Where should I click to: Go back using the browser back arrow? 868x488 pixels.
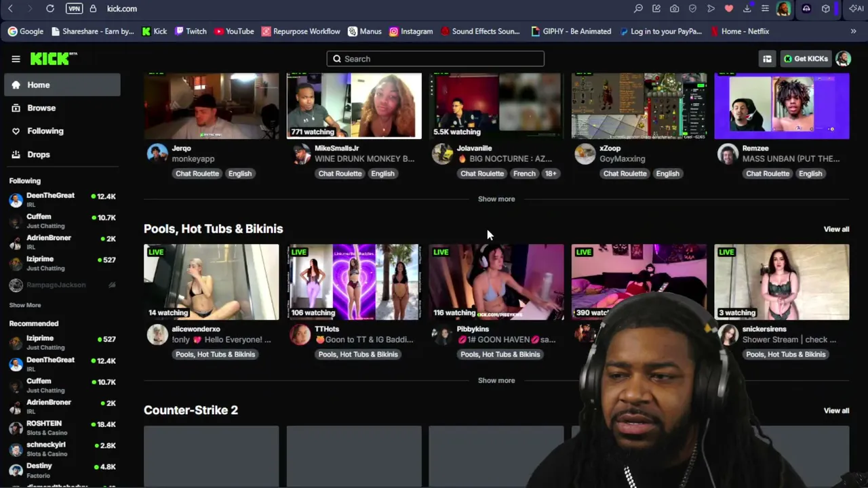(10, 9)
